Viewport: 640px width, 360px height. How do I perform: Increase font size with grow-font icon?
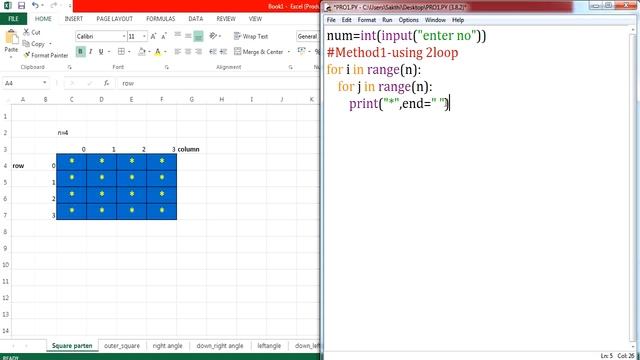pyautogui.click(x=154, y=36)
